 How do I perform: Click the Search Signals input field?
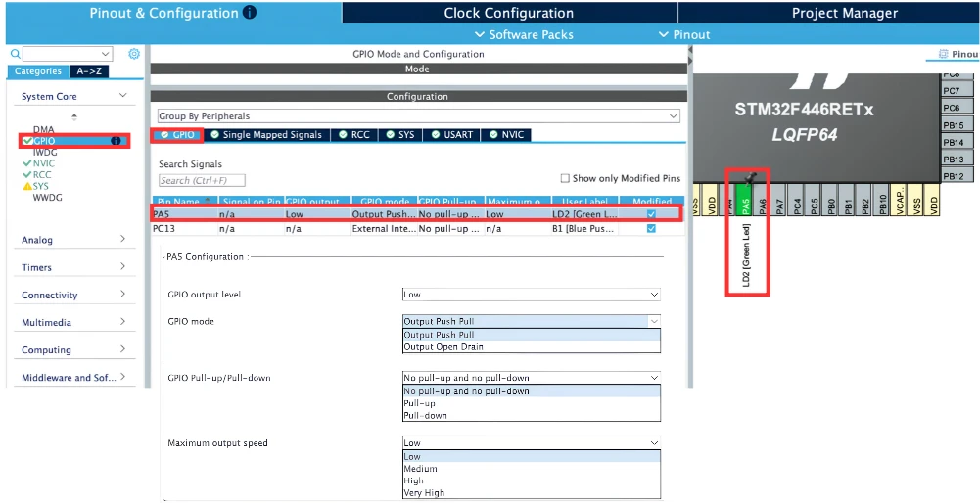point(202,181)
